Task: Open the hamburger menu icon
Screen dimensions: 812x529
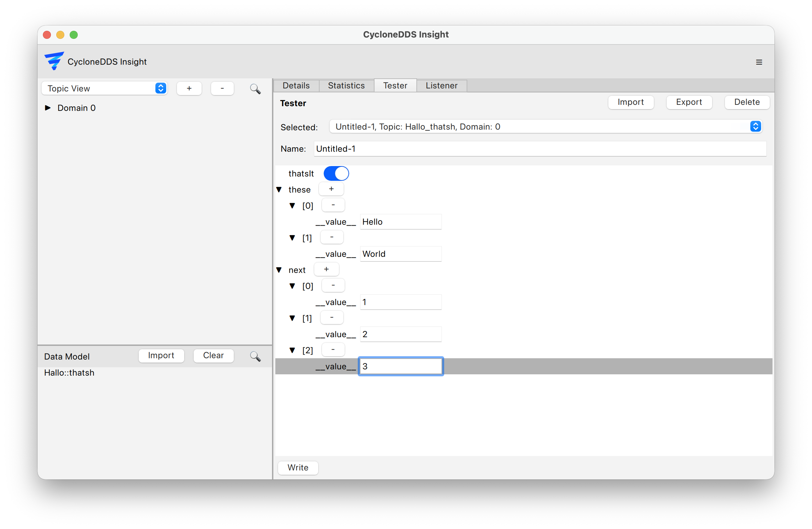Action: tap(759, 62)
